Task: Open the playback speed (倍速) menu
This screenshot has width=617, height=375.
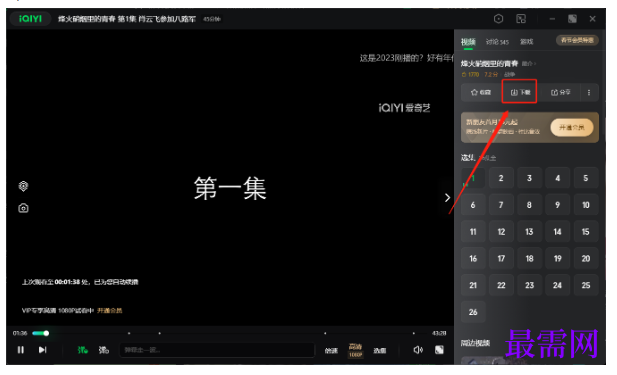Action: tap(331, 350)
